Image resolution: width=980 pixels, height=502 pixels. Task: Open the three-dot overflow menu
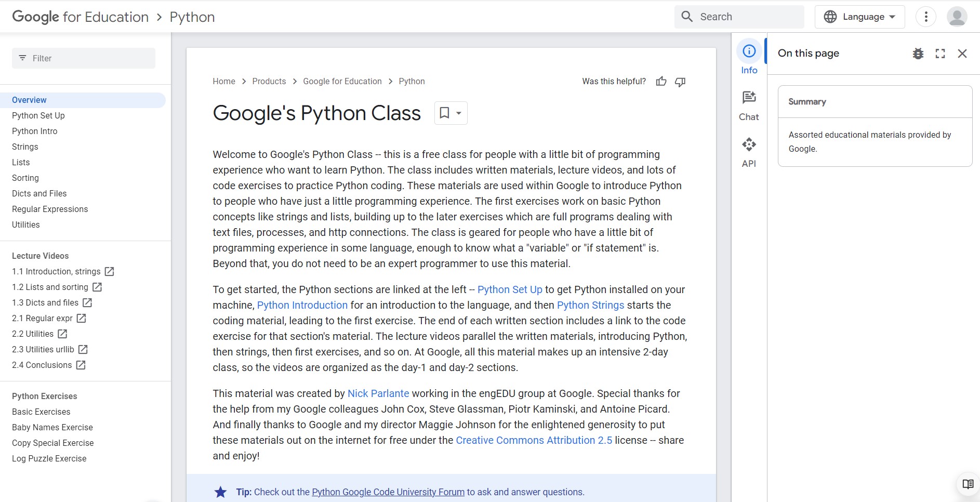pyautogui.click(x=925, y=16)
